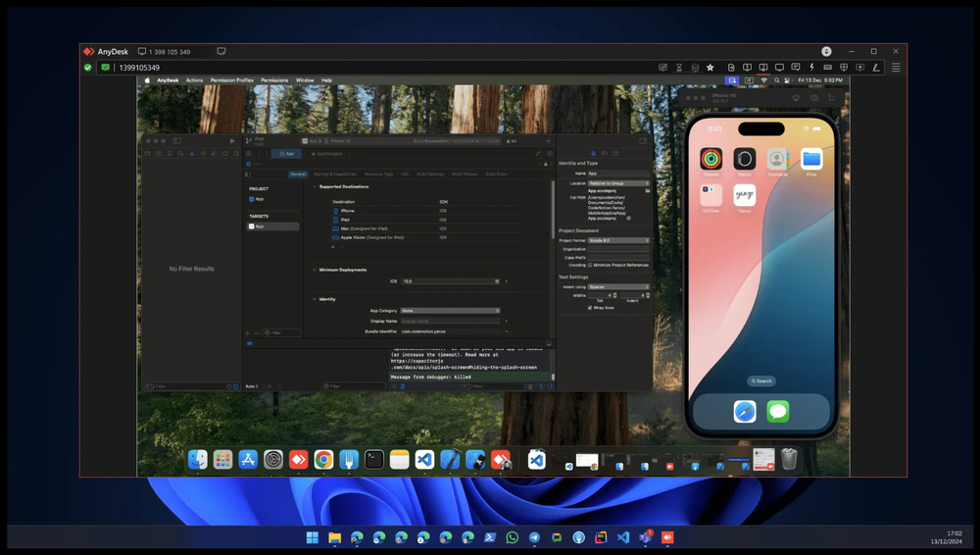The width and height of the screenshot is (980, 555).
Task: Toggle the Xcode inspectors panel button
Action: point(643,141)
